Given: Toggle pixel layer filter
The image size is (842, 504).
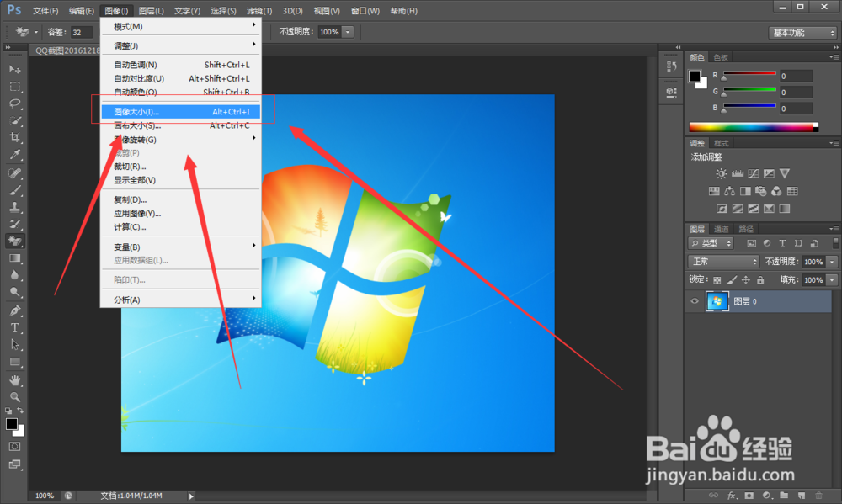Looking at the screenshot, I should pyautogui.click(x=751, y=243).
